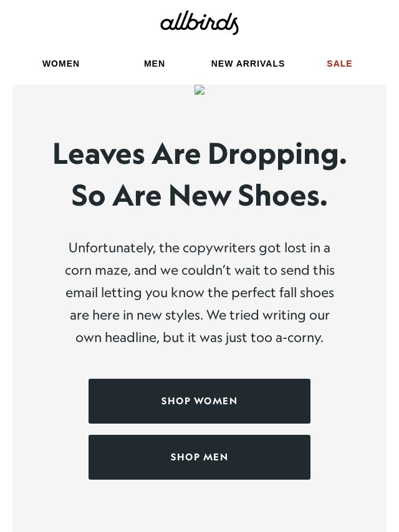
Task: Open the red Sale link
Action: [x=340, y=64]
